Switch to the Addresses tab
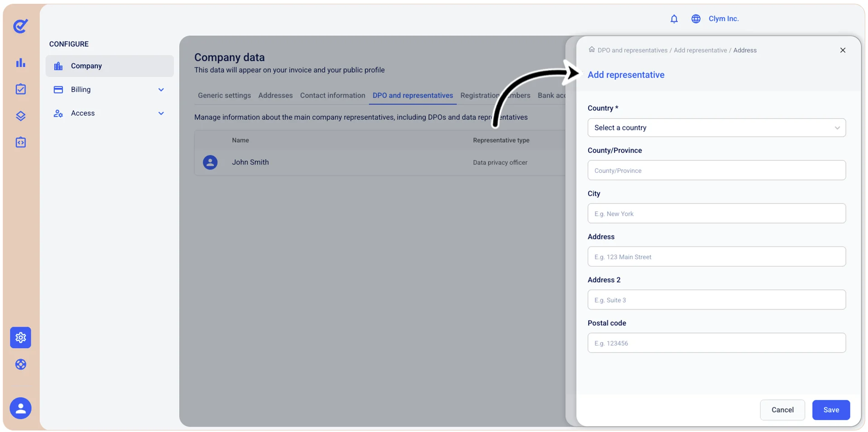The height and width of the screenshot is (432, 868). (275, 95)
